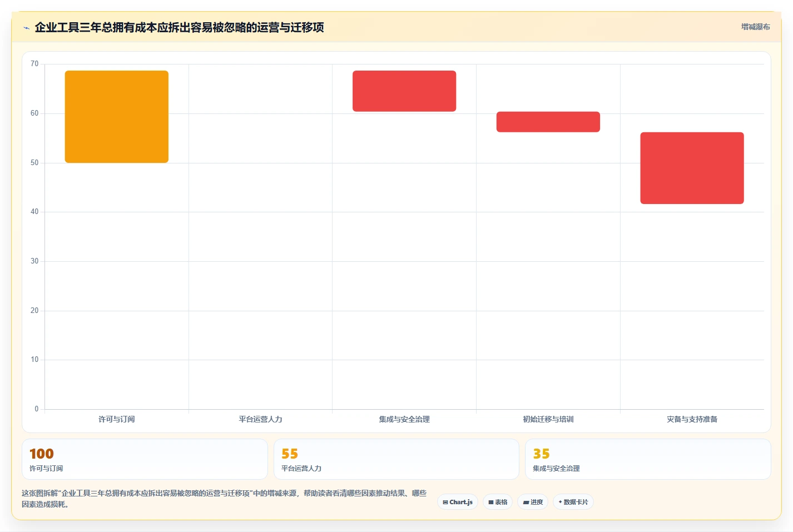This screenshot has height=532, width=793.
Task: Click the Chart.js chip
Action: (x=458, y=502)
